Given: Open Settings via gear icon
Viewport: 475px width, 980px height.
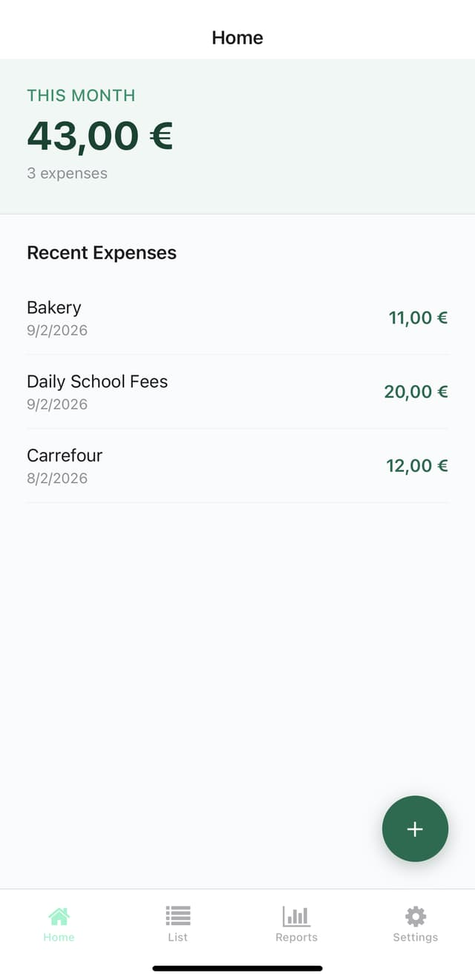Looking at the screenshot, I should (415, 915).
